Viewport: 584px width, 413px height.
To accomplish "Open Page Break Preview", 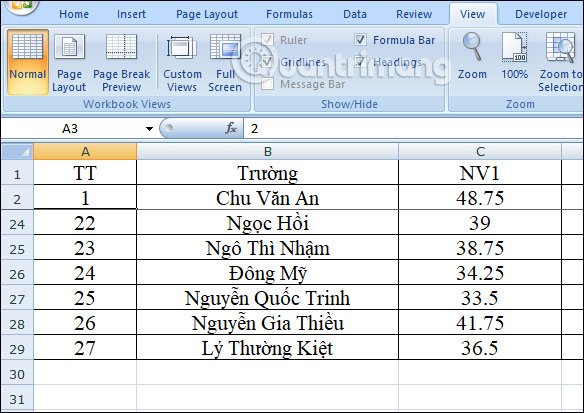I will coord(121,63).
